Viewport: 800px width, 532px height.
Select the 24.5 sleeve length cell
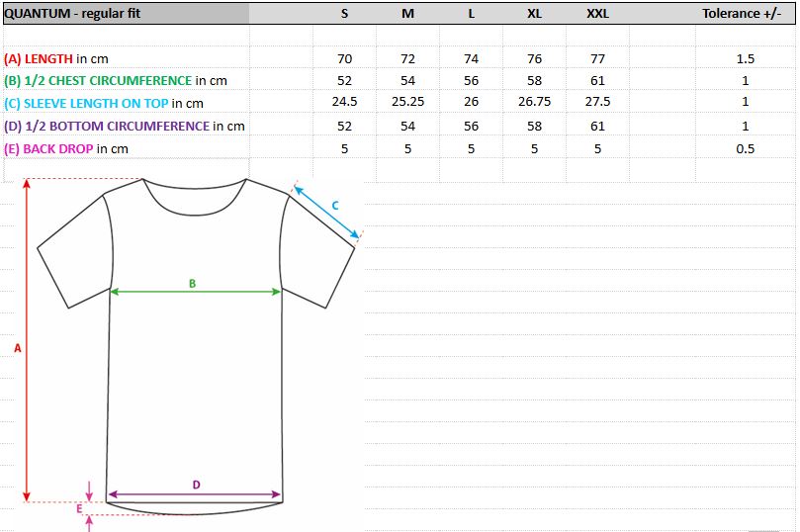344,103
